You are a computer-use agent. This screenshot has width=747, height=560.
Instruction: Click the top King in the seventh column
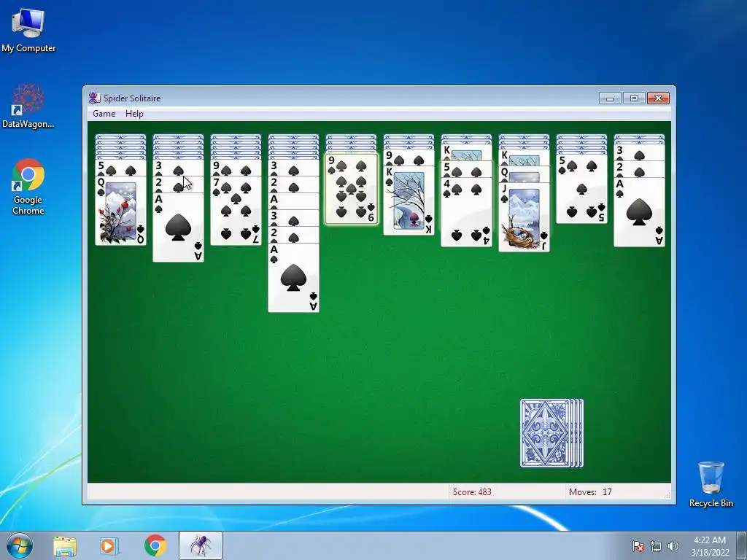[466, 152]
